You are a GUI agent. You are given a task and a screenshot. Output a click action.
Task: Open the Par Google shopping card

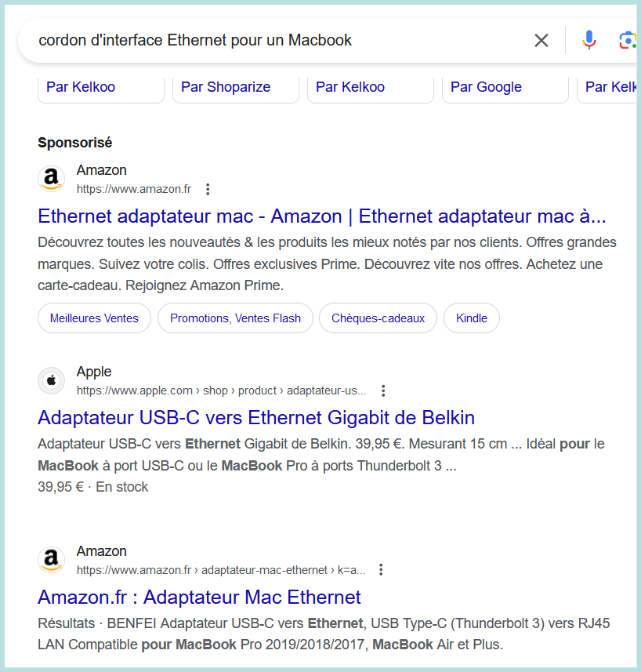(505, 87)
